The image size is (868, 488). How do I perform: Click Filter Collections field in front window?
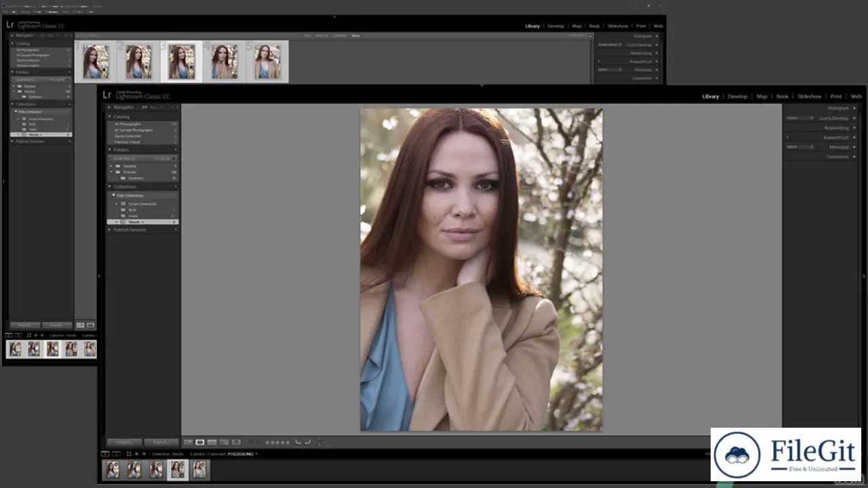(143, 195)
